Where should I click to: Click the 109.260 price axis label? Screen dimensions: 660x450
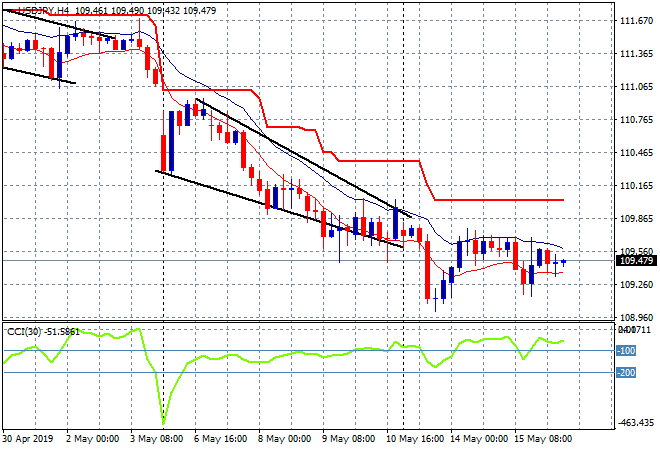pos(636,285)
